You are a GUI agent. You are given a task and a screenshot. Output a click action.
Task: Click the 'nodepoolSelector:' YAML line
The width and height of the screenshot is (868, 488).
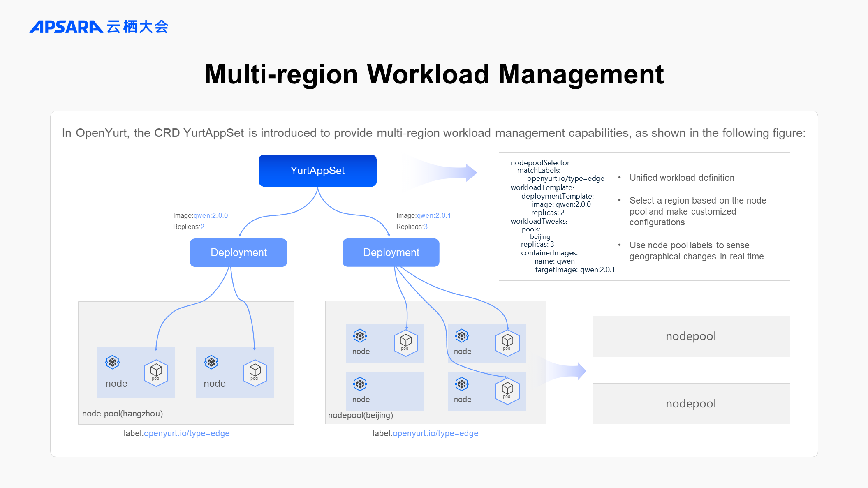coord(541,163)
